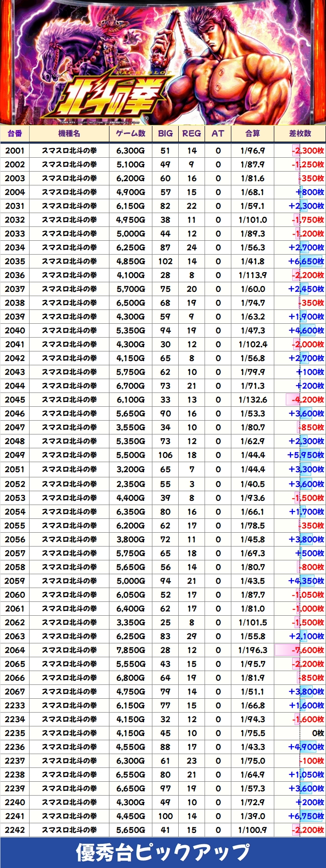Click the +6,750枚 value in row 2241
The height and width of the screenshot is (868, 326).
(x=306, y=816)
